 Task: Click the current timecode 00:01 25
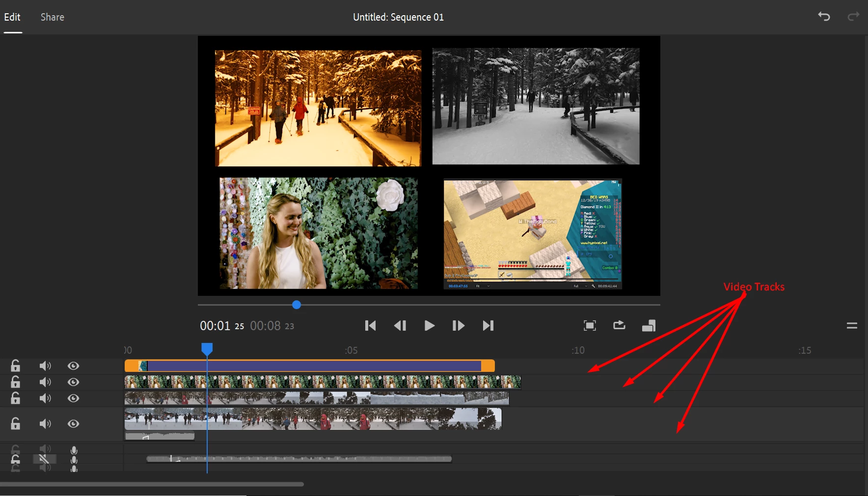(x=222, y=326)
